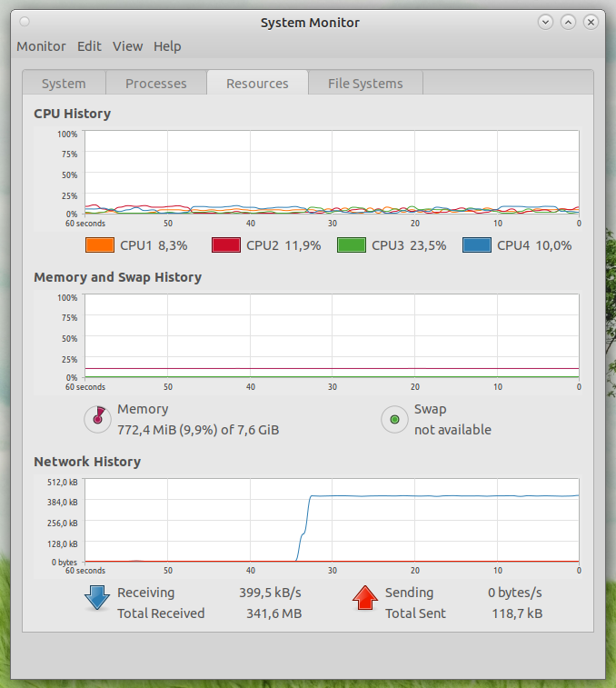Click the Memory pie color picker

(98, 420)
